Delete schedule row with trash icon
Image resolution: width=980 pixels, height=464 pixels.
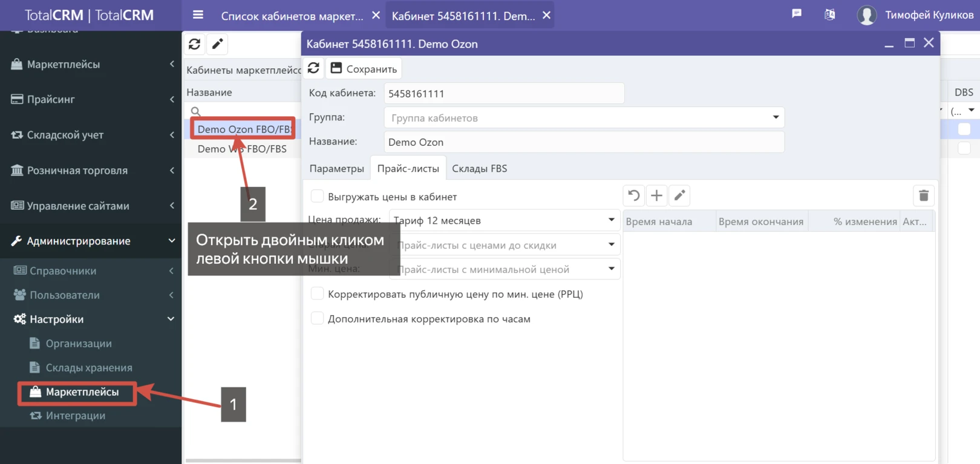tap(923, 195)
